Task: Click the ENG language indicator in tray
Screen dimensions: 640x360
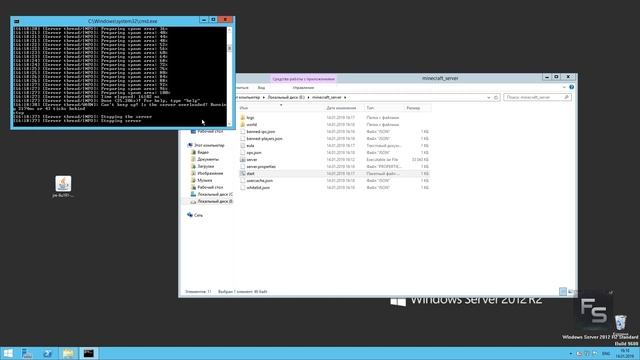Action: (x=606, y=353)
